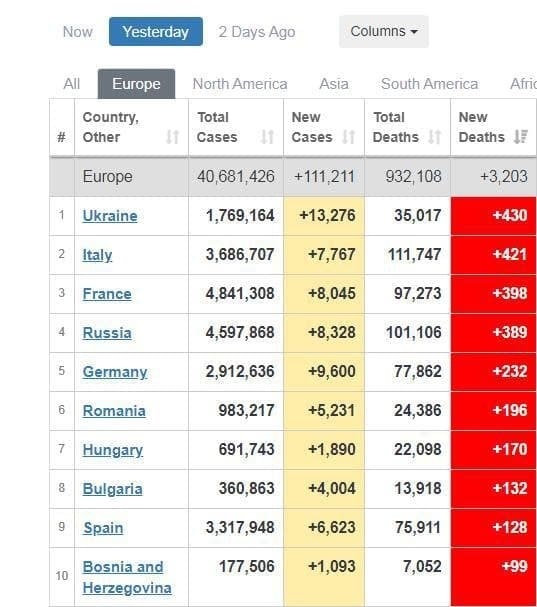Image resolution: width=537 pixels, height=607 pixels.
Task: Open the Columns dropdown
Action: (384, 31)
